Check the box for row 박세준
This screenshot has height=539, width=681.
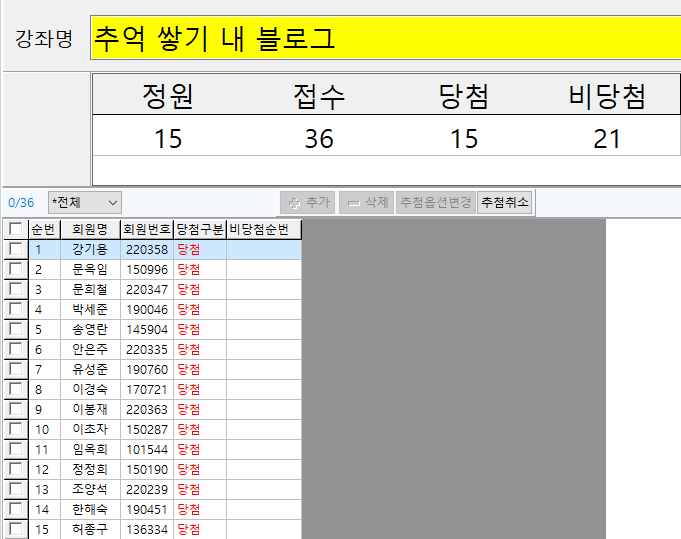pos(16,309)
